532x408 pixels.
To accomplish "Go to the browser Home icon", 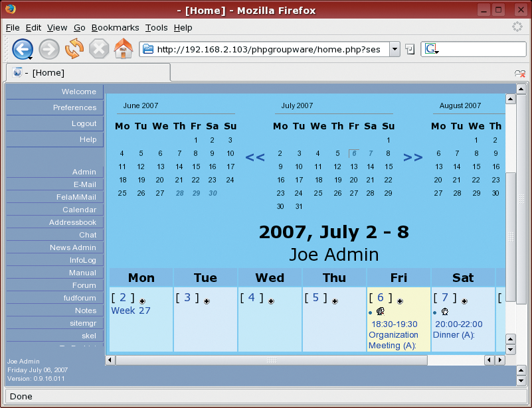I will pos(124,49).
